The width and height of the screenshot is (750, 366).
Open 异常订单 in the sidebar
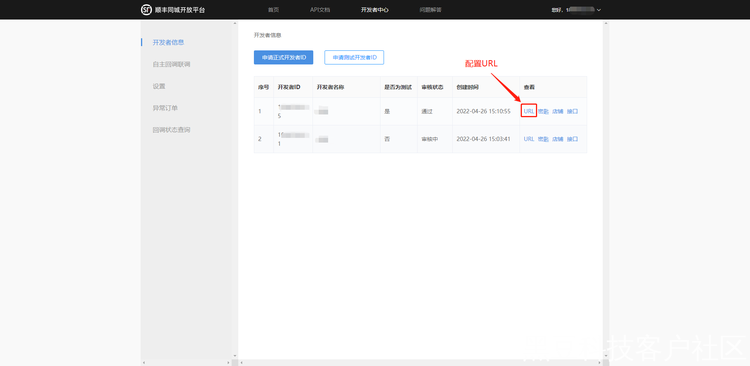(x=165, y=108)
